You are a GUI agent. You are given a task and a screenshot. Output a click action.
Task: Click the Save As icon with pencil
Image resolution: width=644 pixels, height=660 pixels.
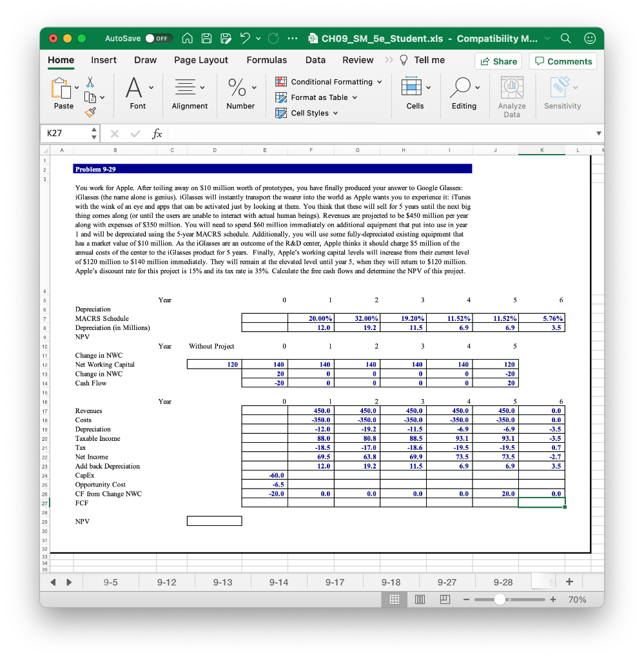pos(226,38)
